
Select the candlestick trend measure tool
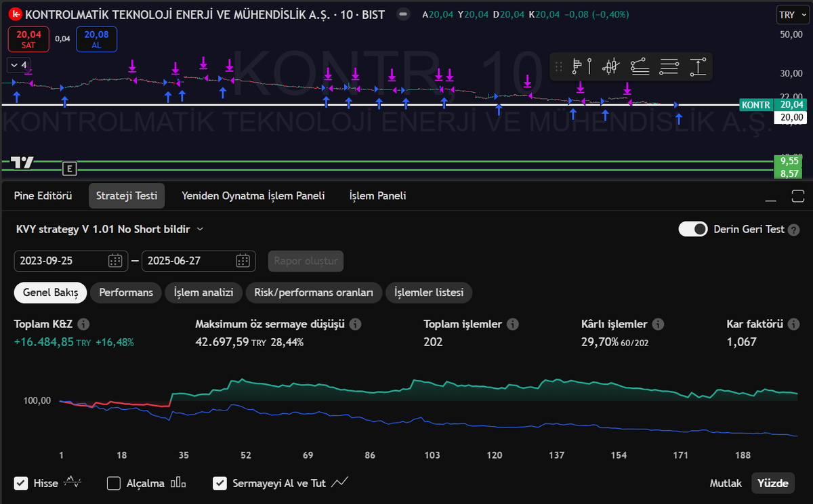611,66
